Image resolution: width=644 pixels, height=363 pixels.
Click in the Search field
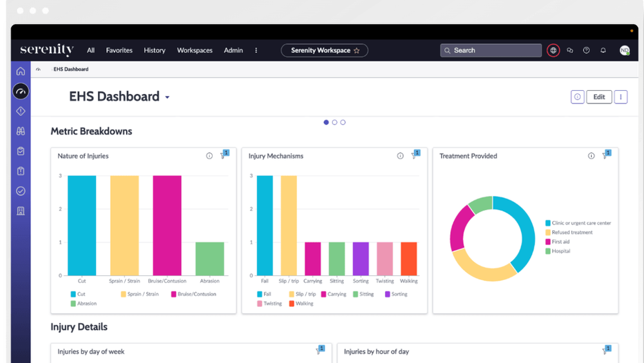(491, 50)
